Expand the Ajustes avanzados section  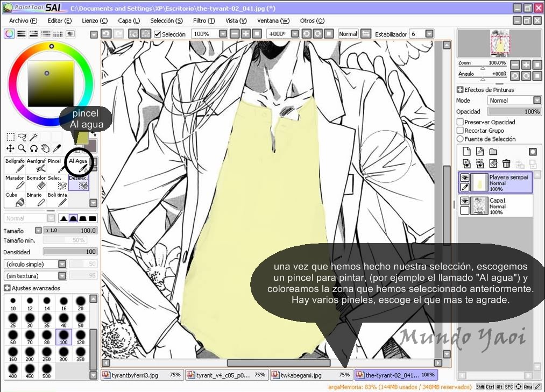(7, 288)
